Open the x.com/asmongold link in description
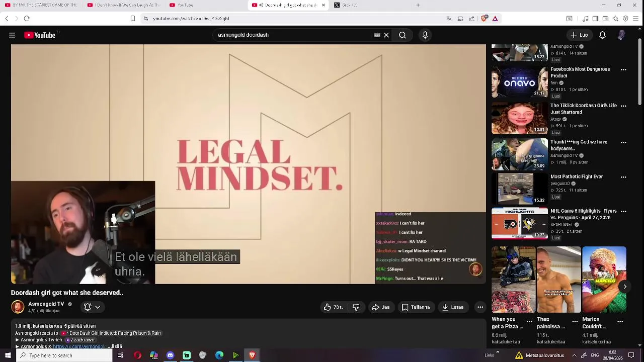This screenshot has height=362, width=644. [x=78, y=346]
